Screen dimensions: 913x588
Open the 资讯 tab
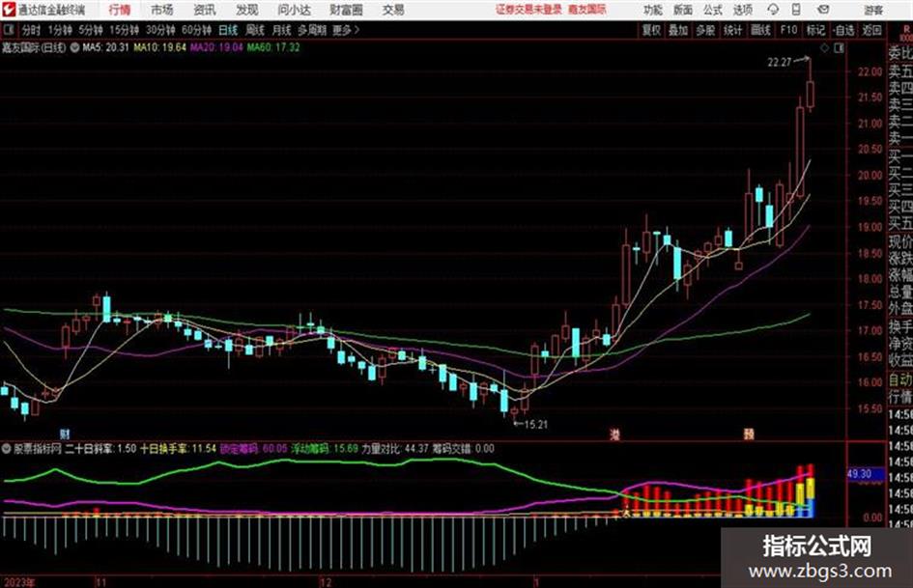(205, 10)
